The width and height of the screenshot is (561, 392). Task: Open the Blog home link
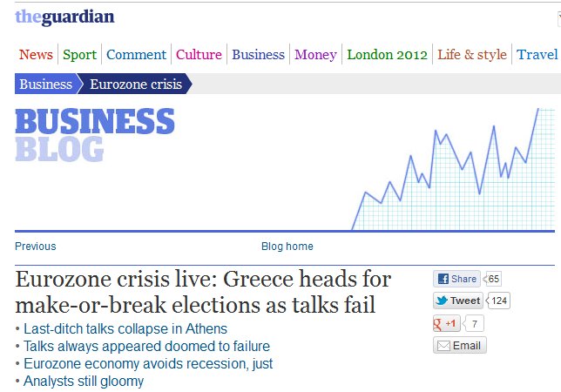pyautogui.click(x=287, y=247)
